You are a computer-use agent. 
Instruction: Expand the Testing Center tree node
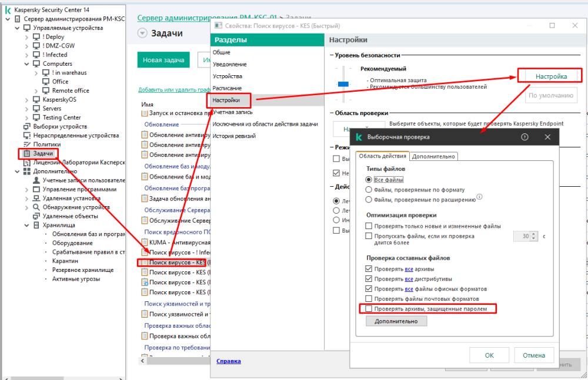(x=26, y=117)
